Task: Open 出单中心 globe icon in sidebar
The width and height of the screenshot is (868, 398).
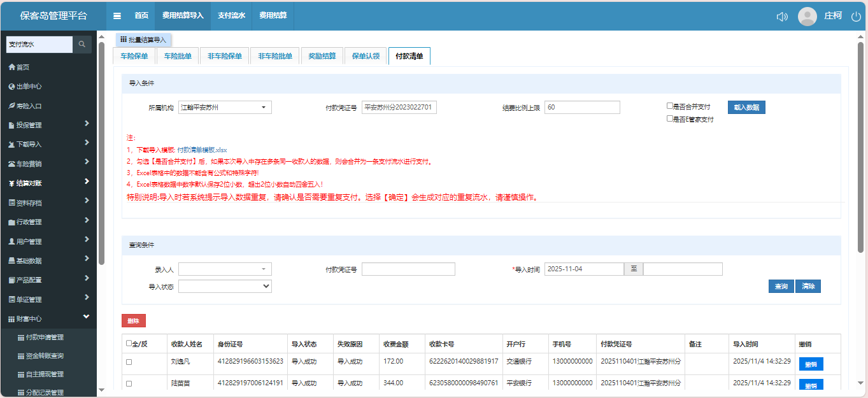Action: point(11,87)
